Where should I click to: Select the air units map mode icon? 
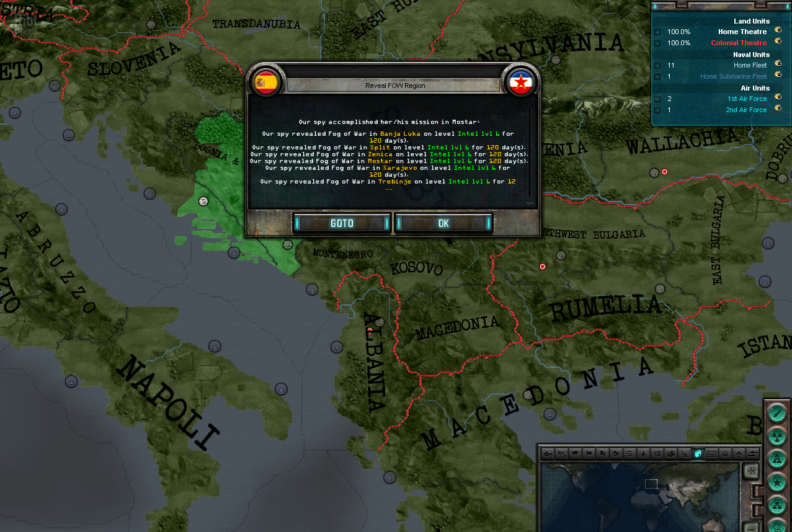tap(739, 454)
